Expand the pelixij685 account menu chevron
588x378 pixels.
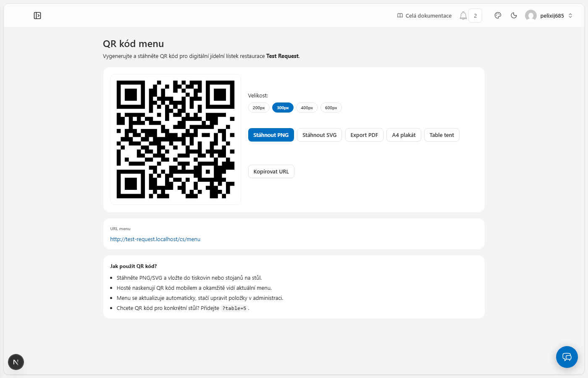(x=570, y=16)
